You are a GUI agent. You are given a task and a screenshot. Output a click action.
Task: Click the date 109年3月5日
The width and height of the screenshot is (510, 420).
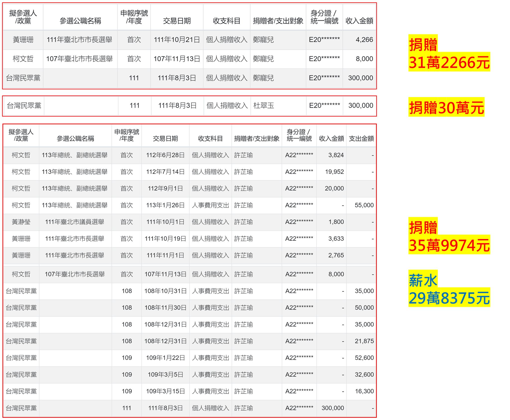[x=165, y=374]
